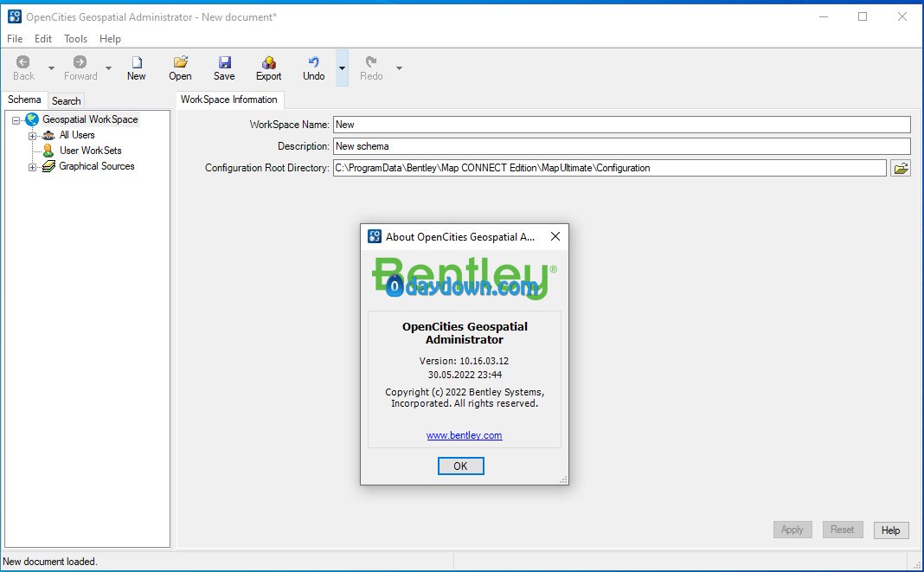This screenshot has height=572, width=924.
Task: Open the Redo dropdown arrow
Action: tap(399, 68)
